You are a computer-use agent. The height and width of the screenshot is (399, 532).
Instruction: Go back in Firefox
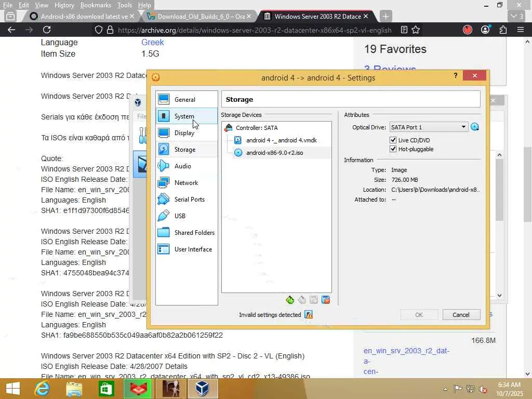11,30
